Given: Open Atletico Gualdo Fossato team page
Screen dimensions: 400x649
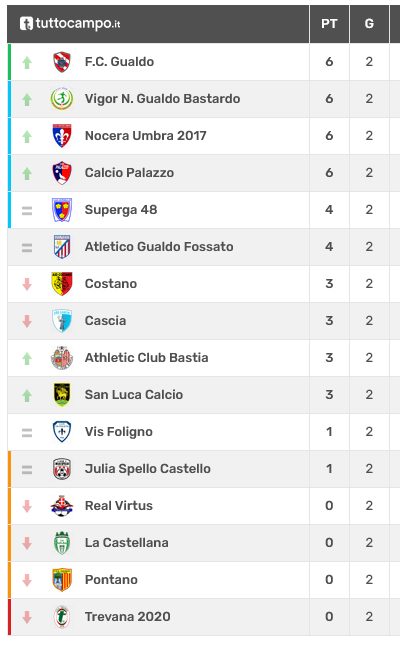Looking at the screenshot, I should 159,247.
